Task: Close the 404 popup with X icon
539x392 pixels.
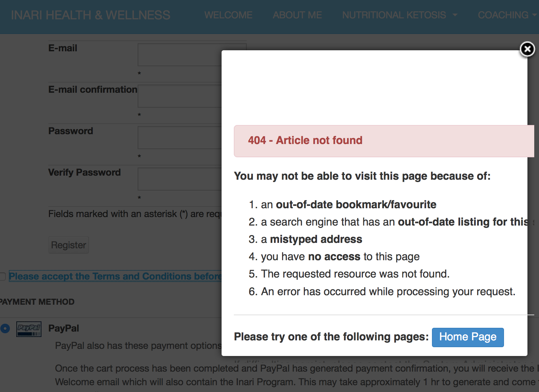Action: tap(527, 50)
